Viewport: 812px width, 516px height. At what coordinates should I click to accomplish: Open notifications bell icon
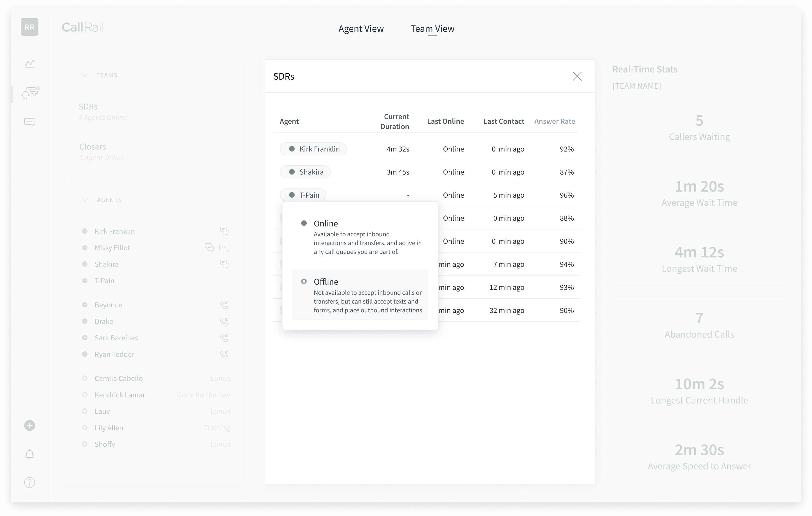coord(30,454)
